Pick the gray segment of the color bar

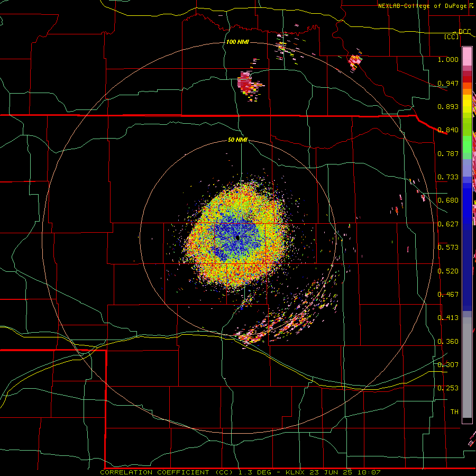click(x=467, y=368)
